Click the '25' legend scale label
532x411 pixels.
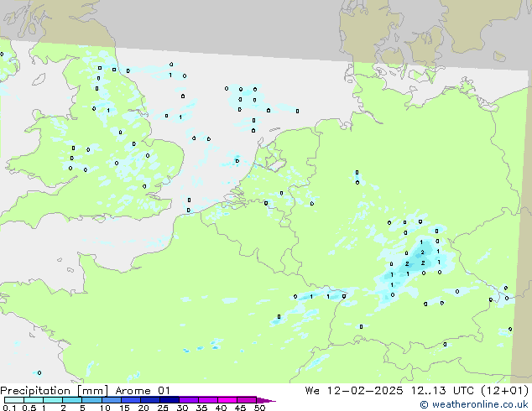163,408
